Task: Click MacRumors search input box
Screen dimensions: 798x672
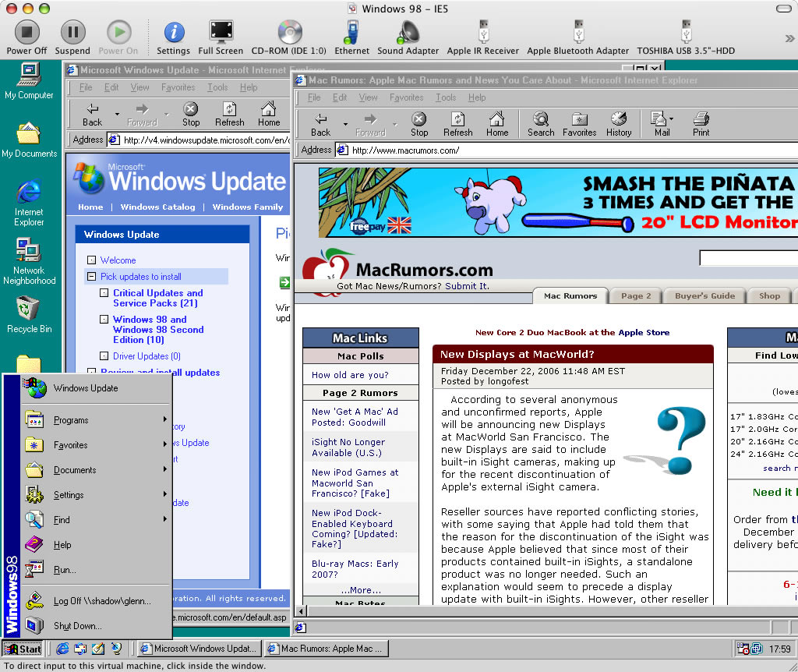Action: pos(749,258)
